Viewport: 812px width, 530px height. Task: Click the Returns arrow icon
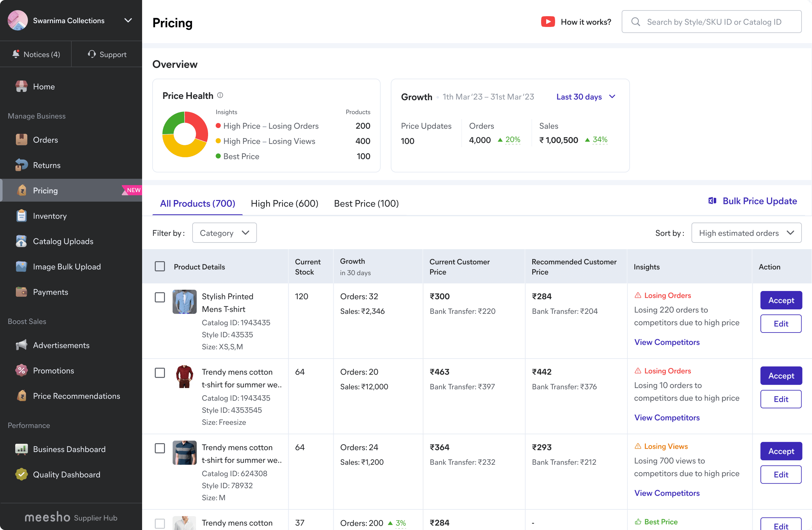[22, 165]
